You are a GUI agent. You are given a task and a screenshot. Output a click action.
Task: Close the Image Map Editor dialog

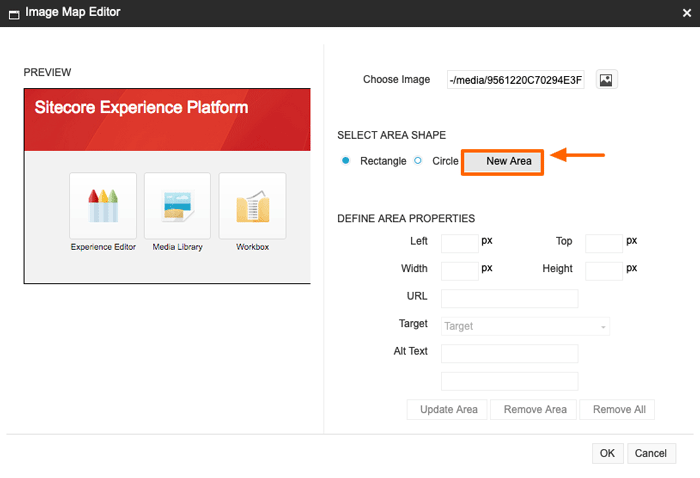(x=684, y=14)
